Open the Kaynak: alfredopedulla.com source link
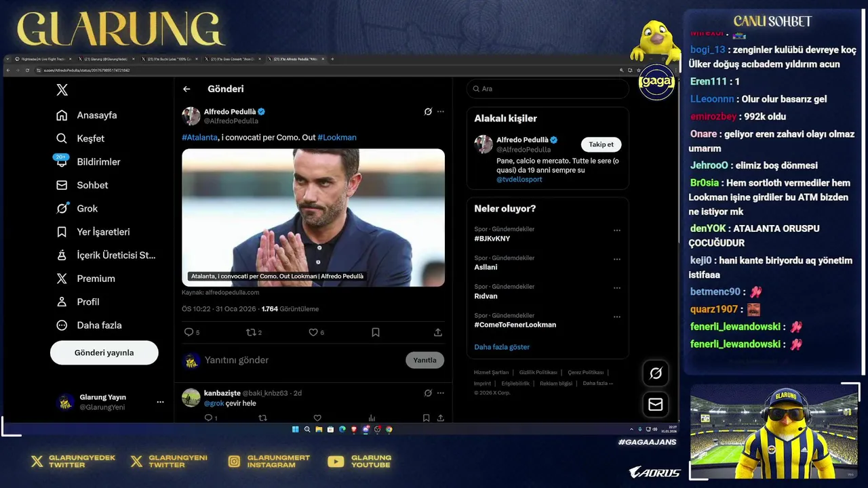868x488 pixels. [220, 293]
